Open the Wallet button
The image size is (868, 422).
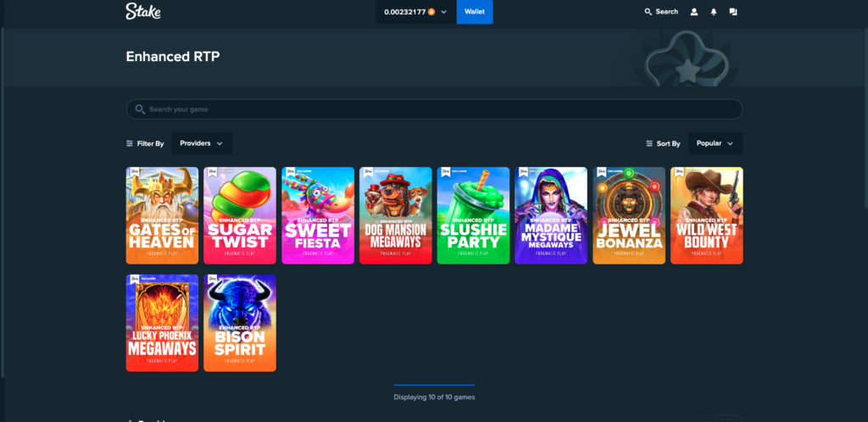click(475, 12)
